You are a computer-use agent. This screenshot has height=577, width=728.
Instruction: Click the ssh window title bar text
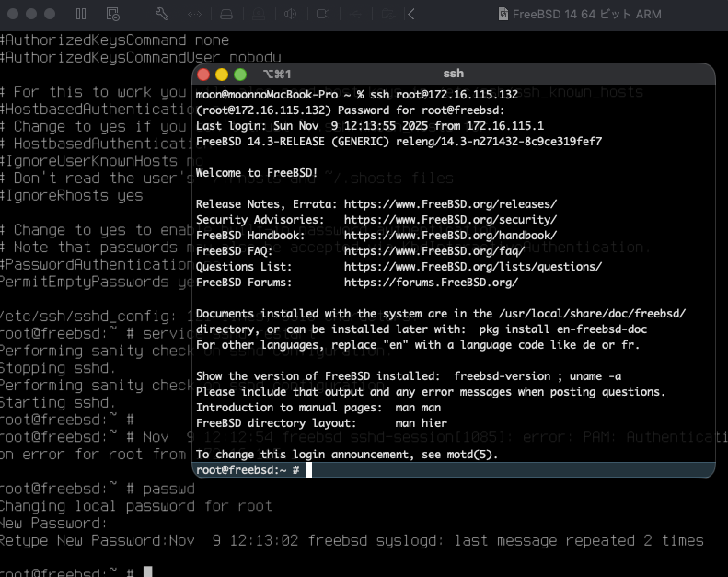[453, 75]
